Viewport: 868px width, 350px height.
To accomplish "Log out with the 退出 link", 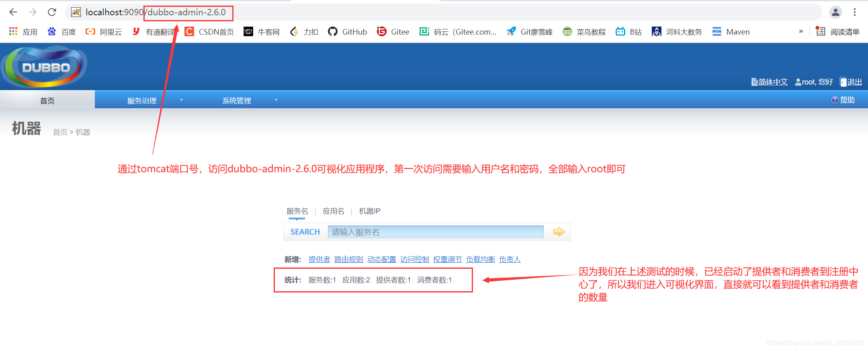I will [851, 82].
